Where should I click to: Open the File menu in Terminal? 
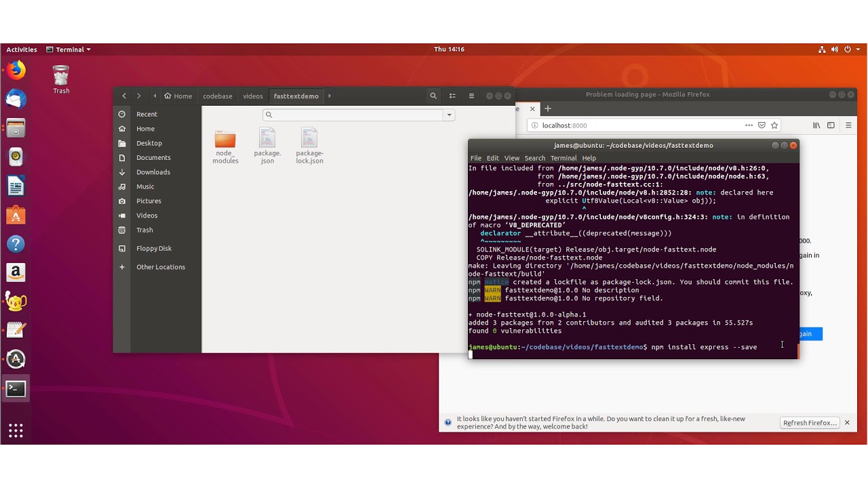pyautogui.click(x=476, y=158)
